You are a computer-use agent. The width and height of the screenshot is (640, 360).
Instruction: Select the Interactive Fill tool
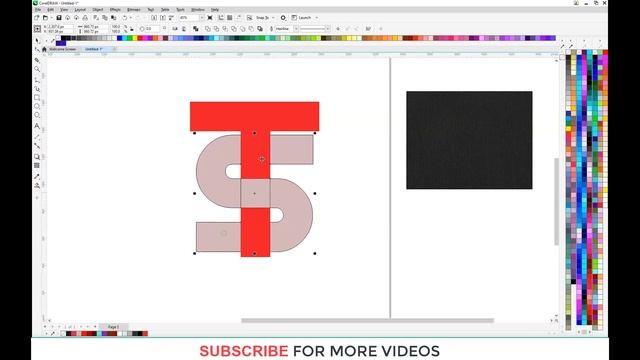[37, 185]
